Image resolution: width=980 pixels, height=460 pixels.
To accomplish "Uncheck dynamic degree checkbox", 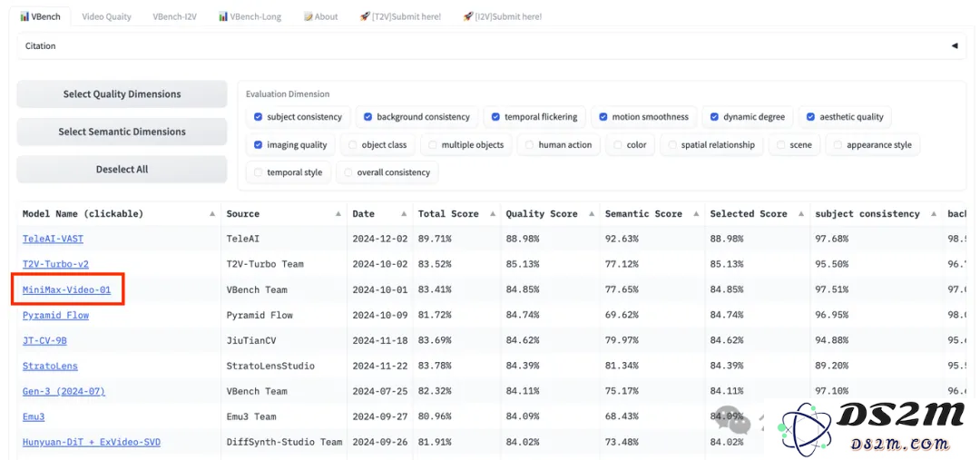I will pyautogui.click(x=714, y=117).
